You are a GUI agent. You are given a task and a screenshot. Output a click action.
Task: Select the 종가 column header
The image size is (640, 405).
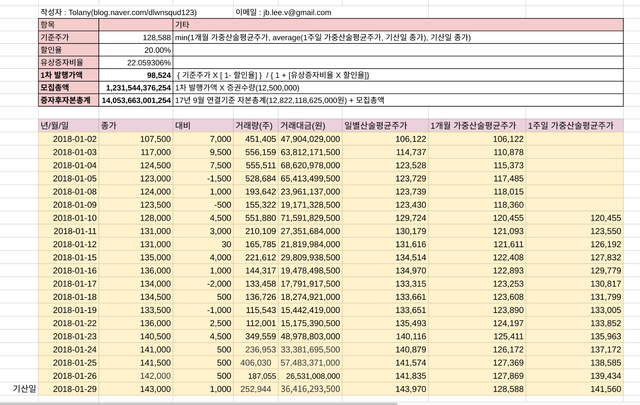pyautogui.click(x=136, y=126)
